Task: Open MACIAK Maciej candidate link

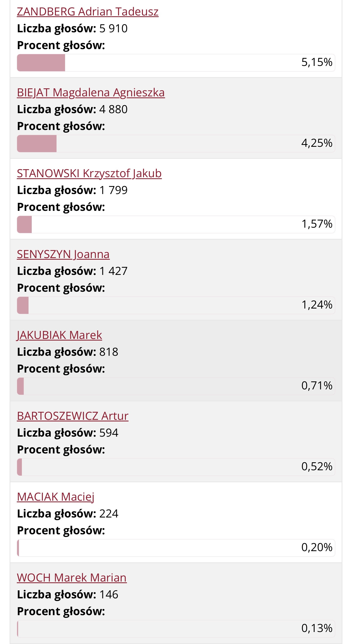Action: tap(55, 497)
